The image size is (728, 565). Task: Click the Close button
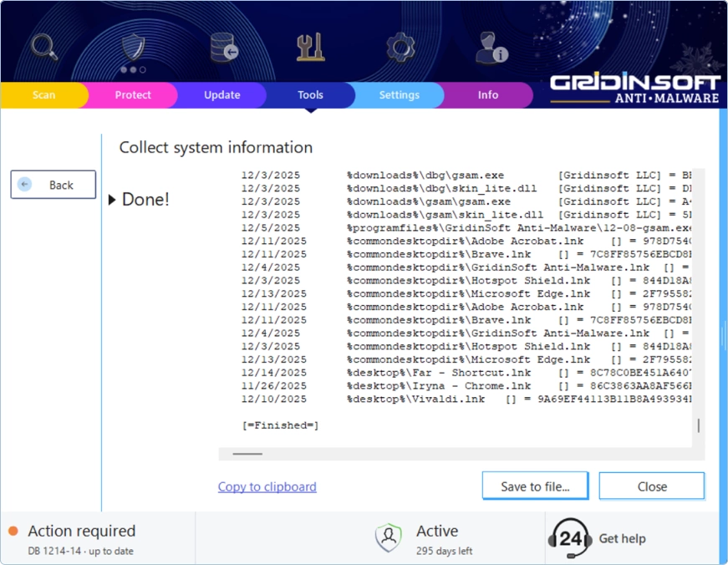click(x=651, y=486)
